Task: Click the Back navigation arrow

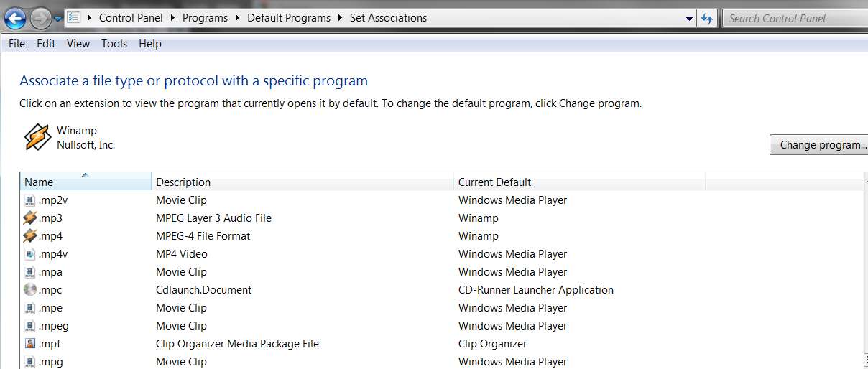Action: click(x=15, y=18)
